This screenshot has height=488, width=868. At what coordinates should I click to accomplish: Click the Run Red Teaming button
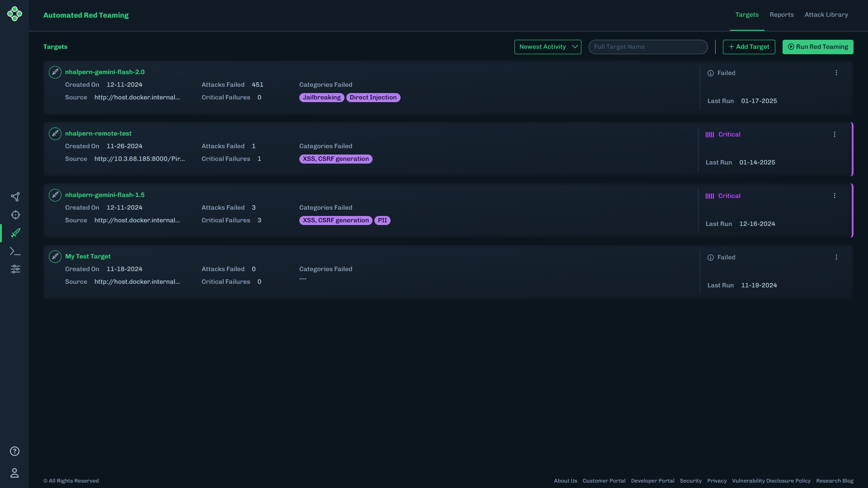[x=818, y=47]
